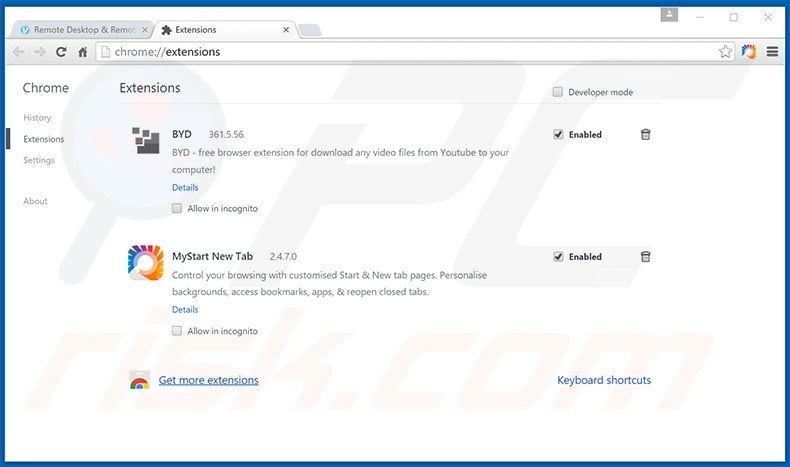The width and height of the screenshot is (790, 467).
Task: Disable the BYD extension Enabled checkbox
Action: 558,135
